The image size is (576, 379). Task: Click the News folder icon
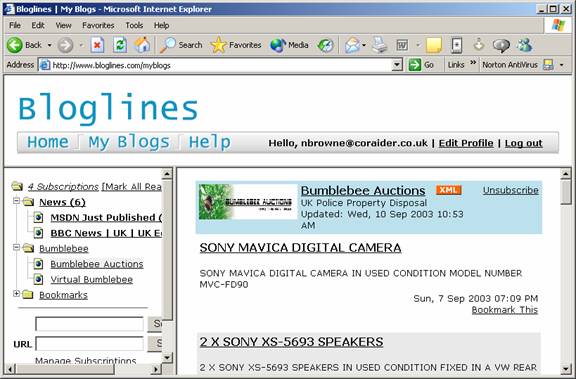point(28,202)
